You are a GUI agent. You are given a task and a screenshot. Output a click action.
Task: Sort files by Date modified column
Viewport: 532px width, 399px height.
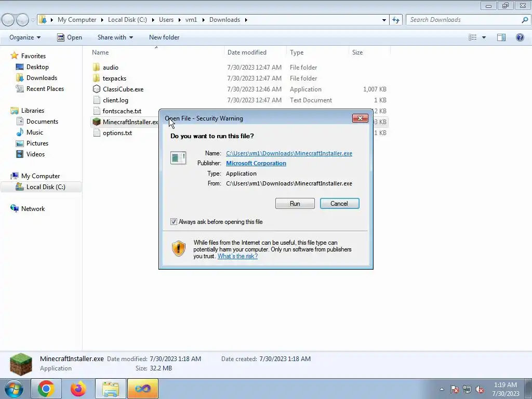coord(247,52)
